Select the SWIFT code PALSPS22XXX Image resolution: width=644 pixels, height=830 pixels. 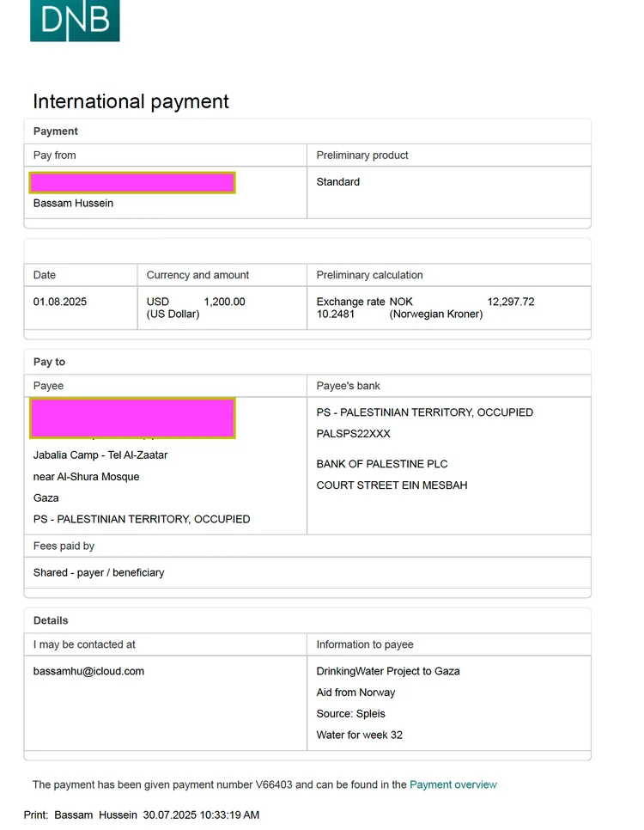[x=353, y=434]
